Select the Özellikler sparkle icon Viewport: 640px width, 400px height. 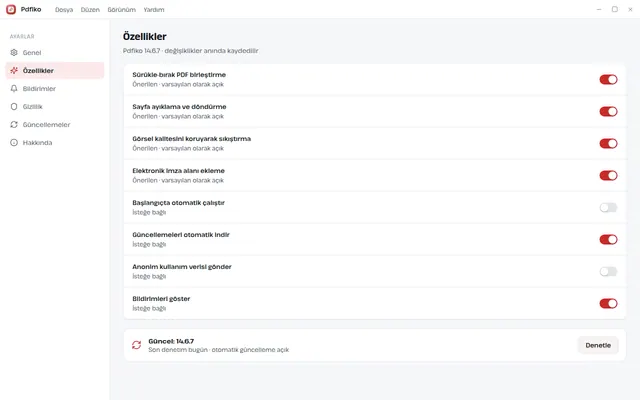14,71
